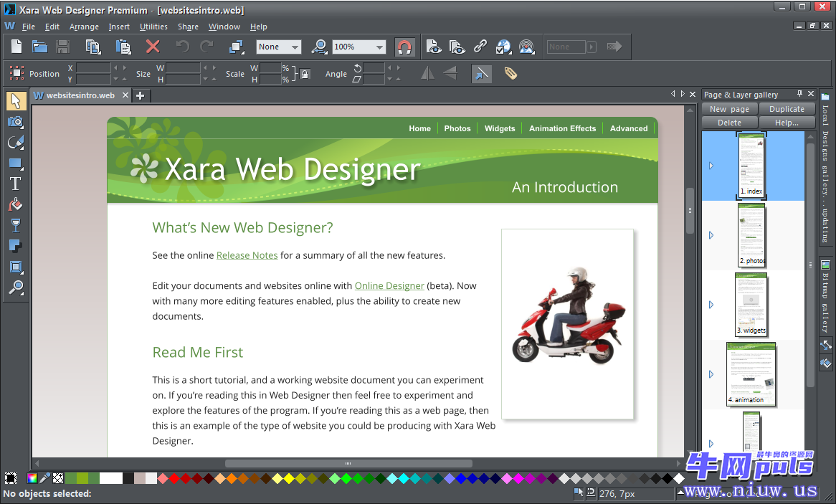
Task: Click the yellow tag names icon
Action: coord(510,73)
